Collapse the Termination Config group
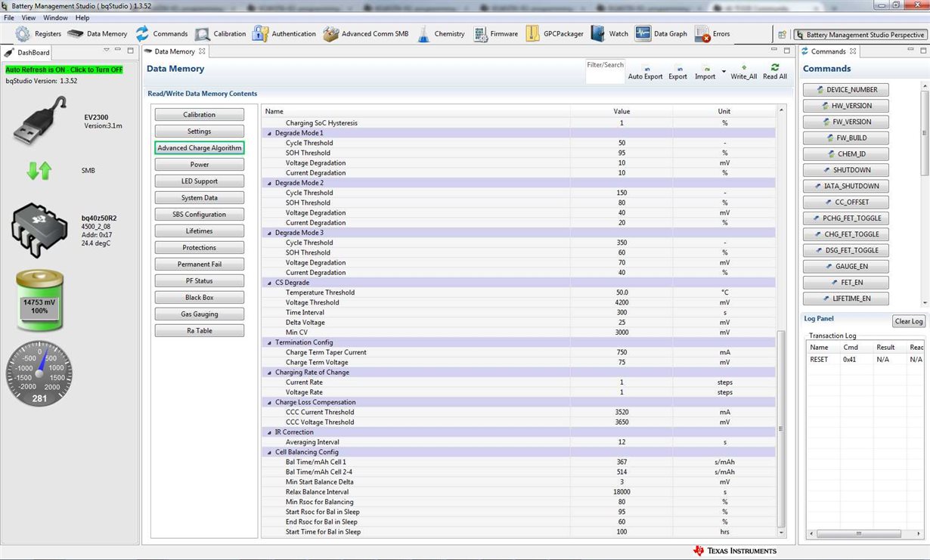This screenshot has height=560, width=930. pos(269,342)
